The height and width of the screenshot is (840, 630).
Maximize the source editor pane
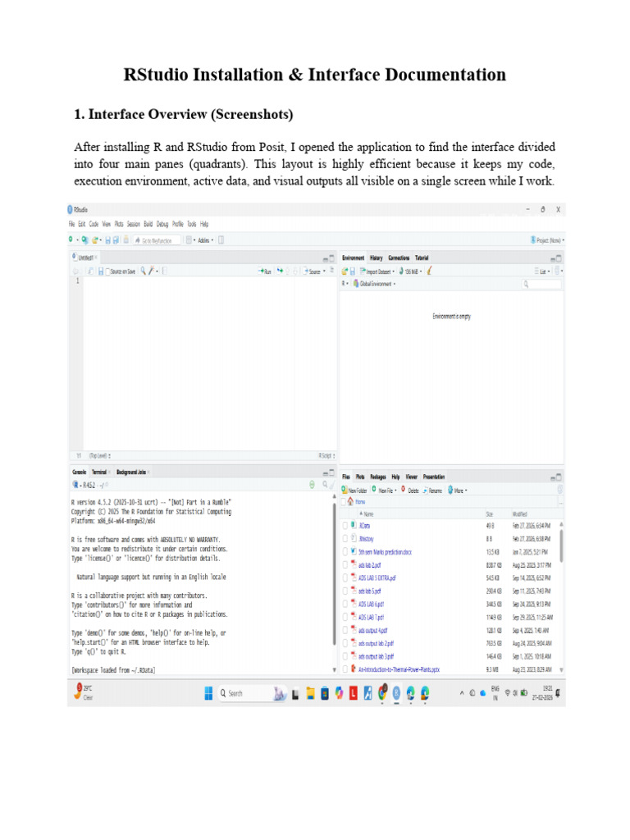(x=331, y=258)
